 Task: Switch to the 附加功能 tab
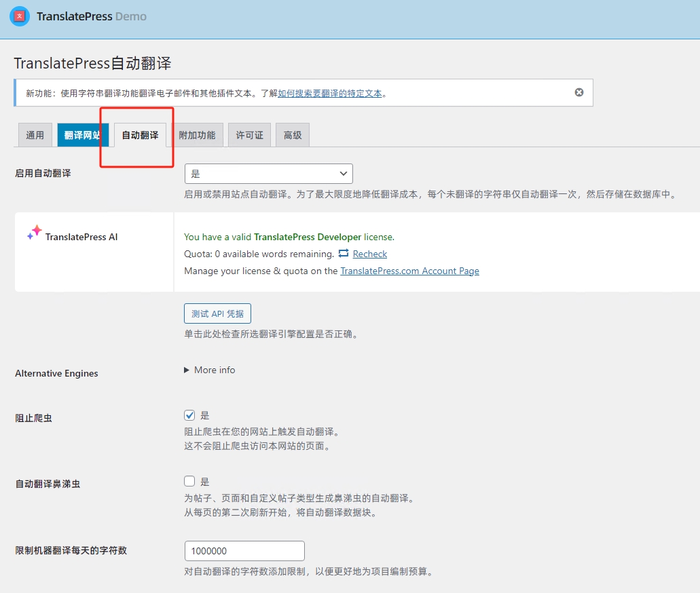(x=198, y=135)
